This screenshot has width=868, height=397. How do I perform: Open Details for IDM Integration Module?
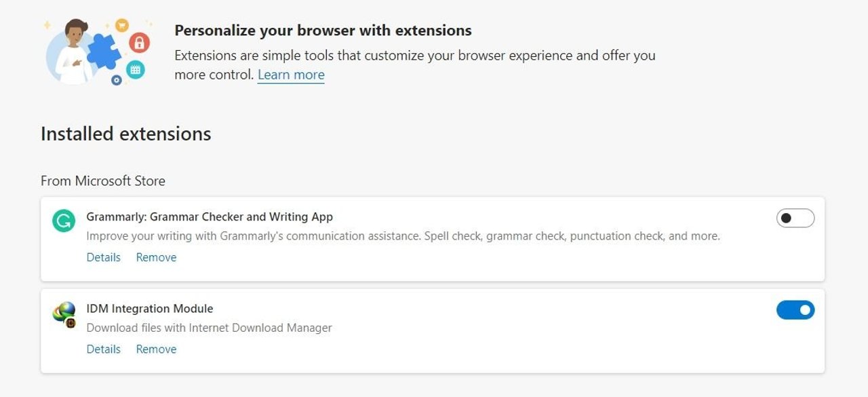pos(104,349)
